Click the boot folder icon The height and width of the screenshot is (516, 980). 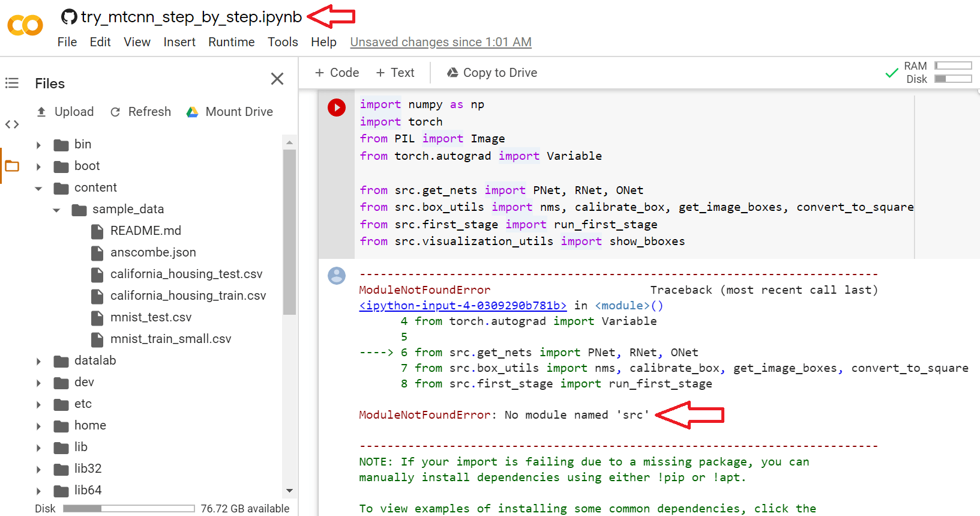point(61,166)
